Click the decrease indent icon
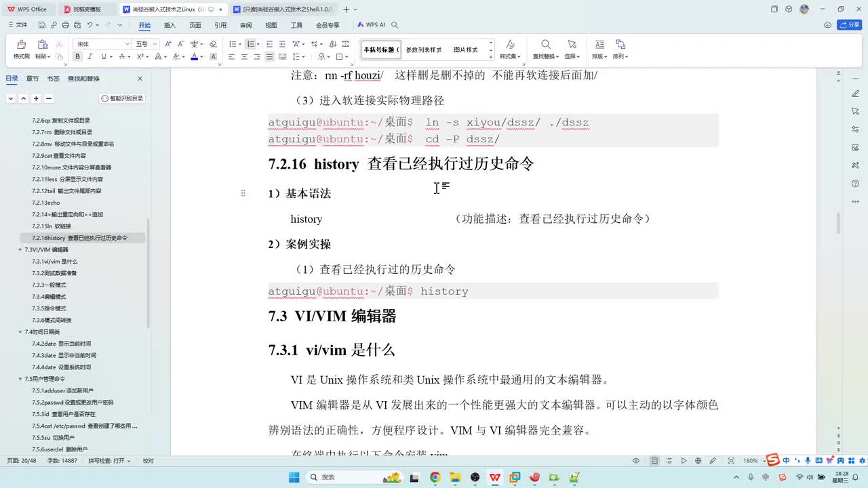The image size is (868, 488). tap(270, 44)
